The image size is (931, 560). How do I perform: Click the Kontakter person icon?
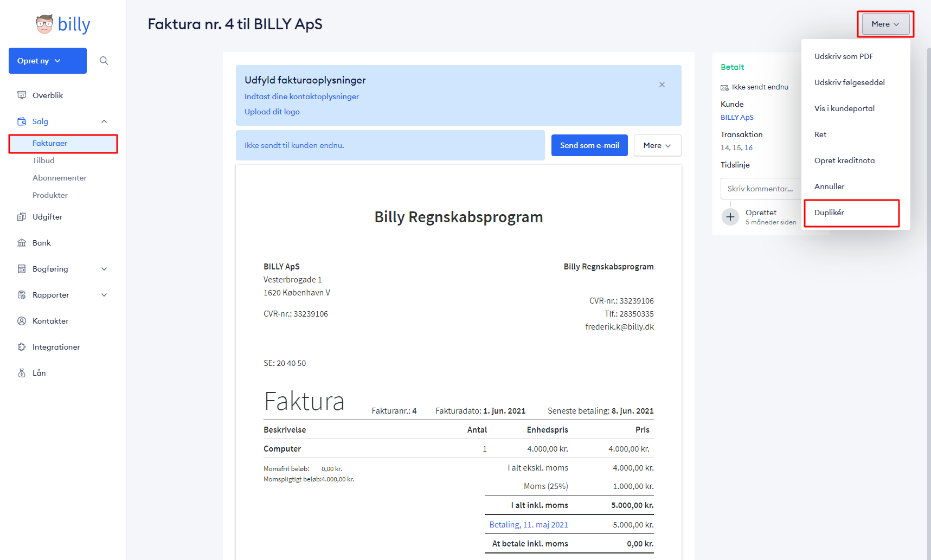22,321
